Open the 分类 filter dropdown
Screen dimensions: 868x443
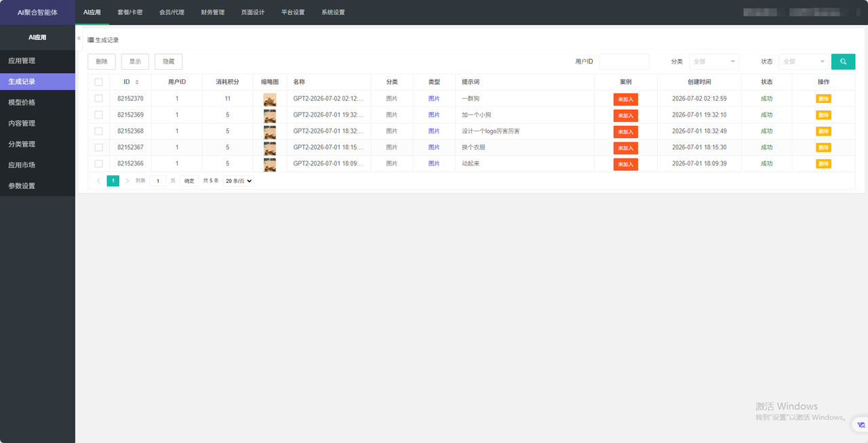[714, 62]
